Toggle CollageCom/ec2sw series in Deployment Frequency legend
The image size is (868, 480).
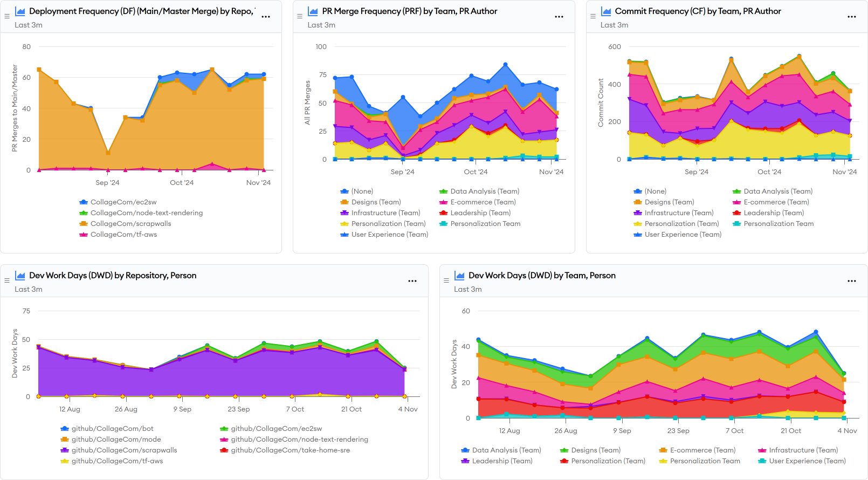pyautogui.click(x=123, y=202)
